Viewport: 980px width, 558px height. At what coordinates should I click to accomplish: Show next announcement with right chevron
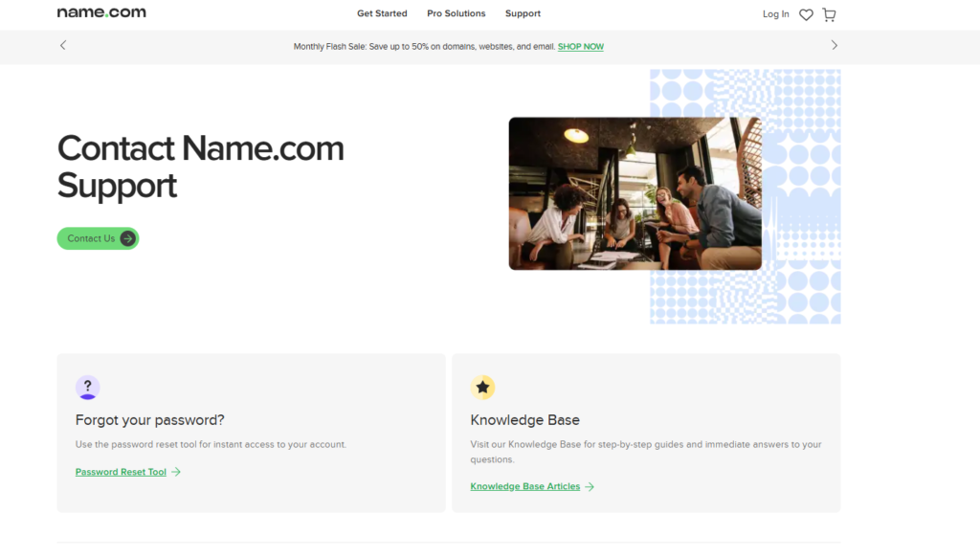pos(835,45)
